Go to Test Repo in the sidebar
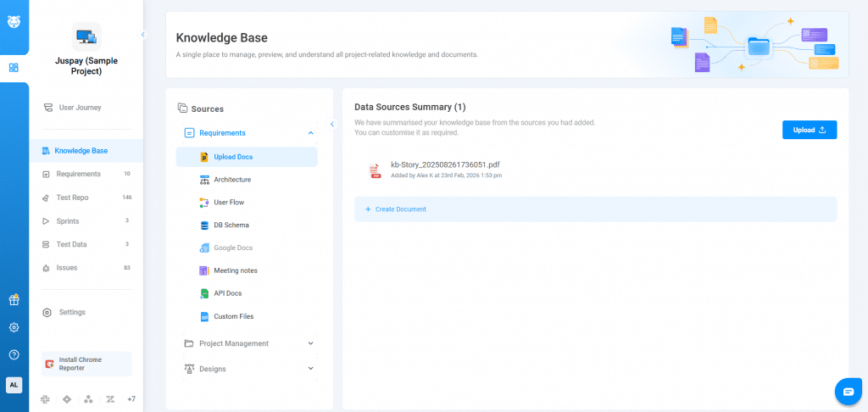The height and width of the screenshot is (412, 868). (x=72, y=198)
